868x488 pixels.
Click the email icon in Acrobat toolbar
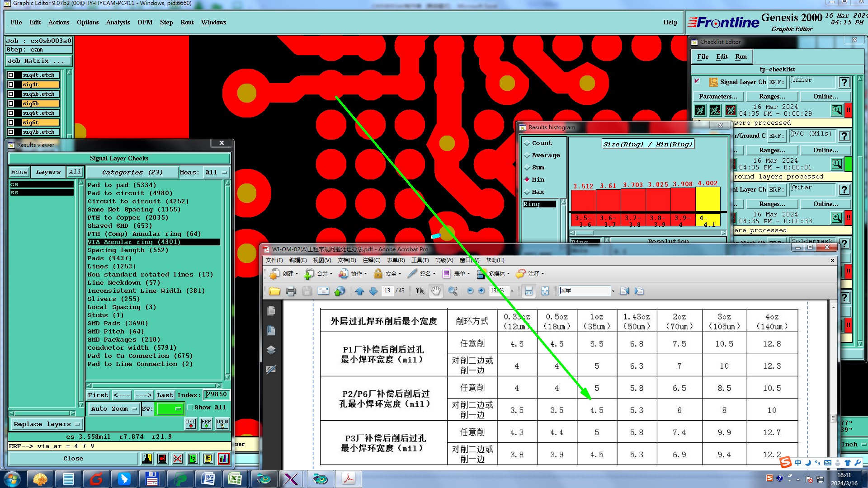(x=323, y=291)
